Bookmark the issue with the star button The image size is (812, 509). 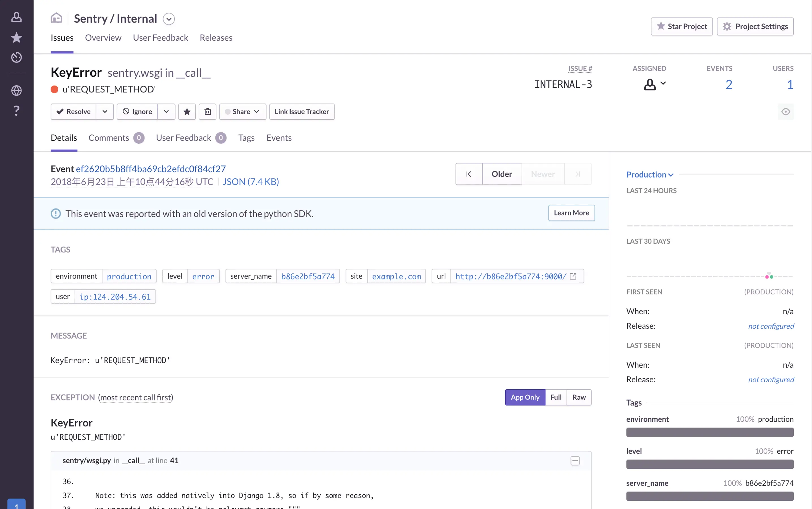(x=187, y=111)
